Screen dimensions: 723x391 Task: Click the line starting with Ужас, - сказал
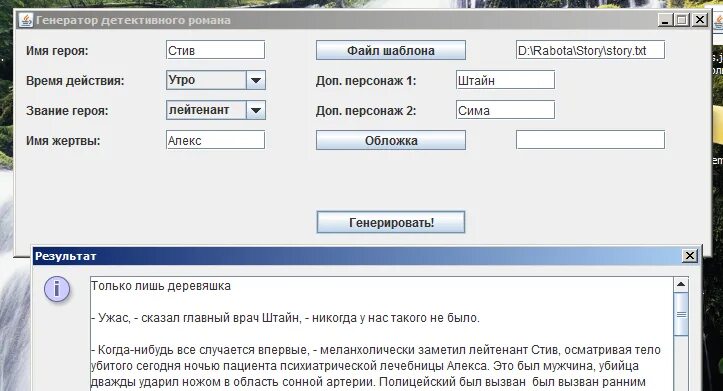click(x=285, y=318)
